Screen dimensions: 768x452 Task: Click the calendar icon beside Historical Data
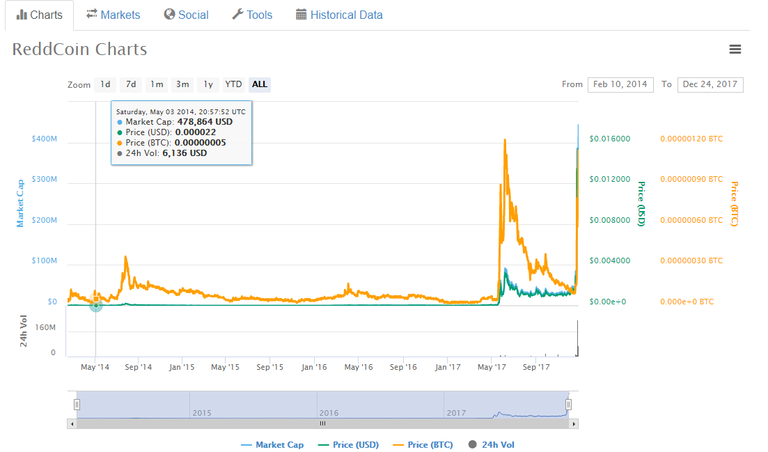coord(301,14)
